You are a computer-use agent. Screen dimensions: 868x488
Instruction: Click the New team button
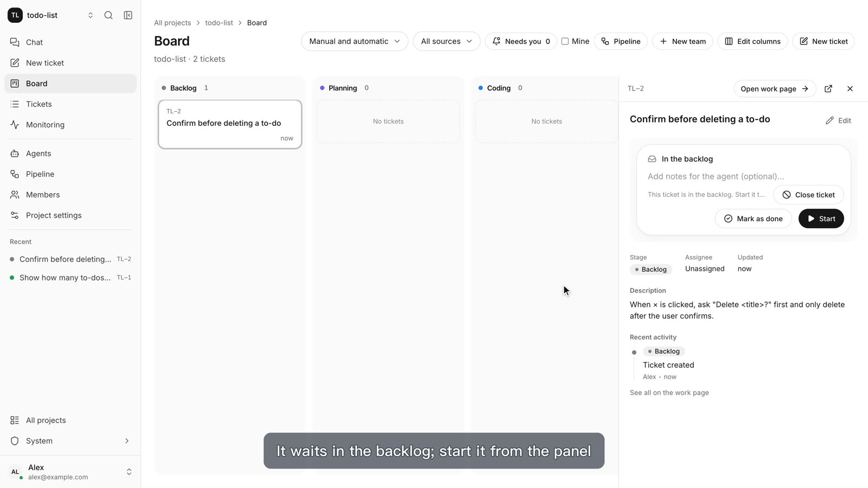coord(682,41)
